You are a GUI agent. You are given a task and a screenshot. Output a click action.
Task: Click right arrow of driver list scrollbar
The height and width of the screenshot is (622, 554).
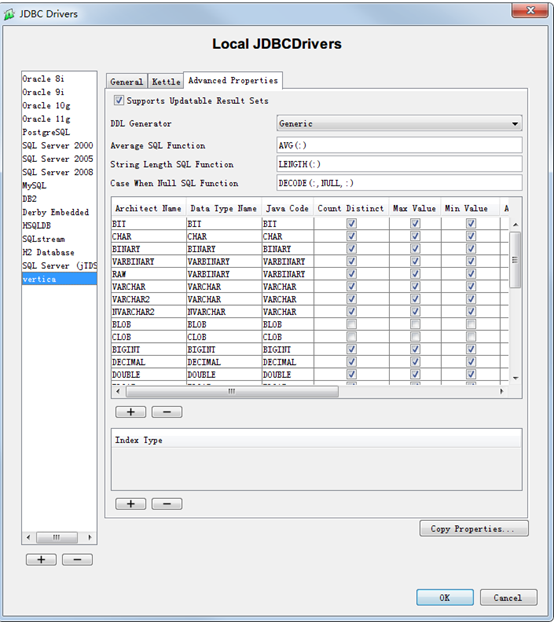[x=90, y=538]
